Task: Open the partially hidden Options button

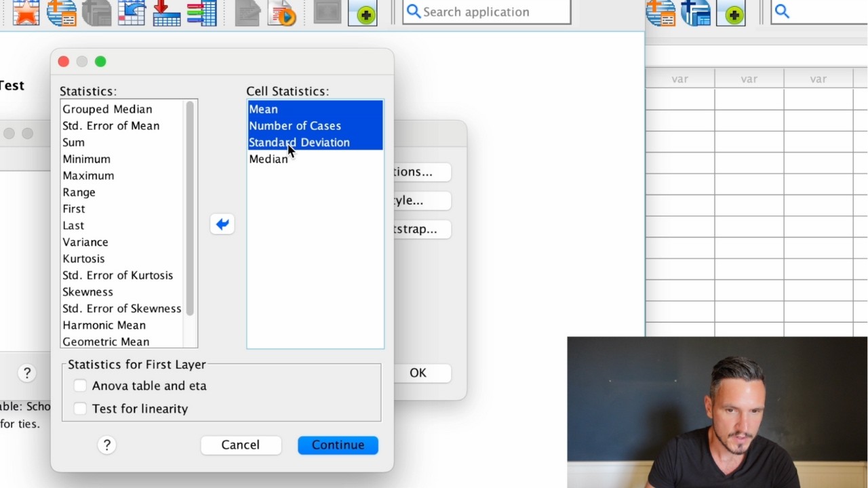Action: pos(422,172)
